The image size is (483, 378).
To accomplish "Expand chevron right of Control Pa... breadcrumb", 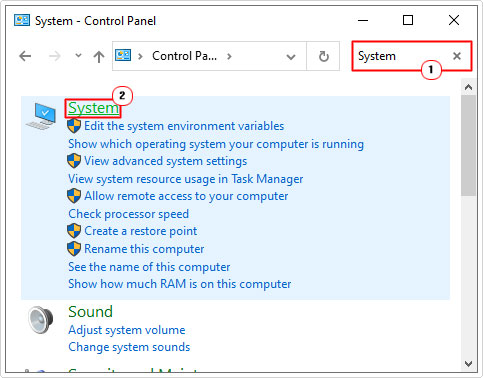I will (x=229, y=56).
